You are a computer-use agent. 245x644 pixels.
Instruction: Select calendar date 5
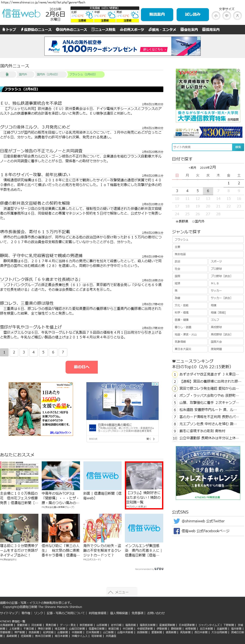(198, 191)
